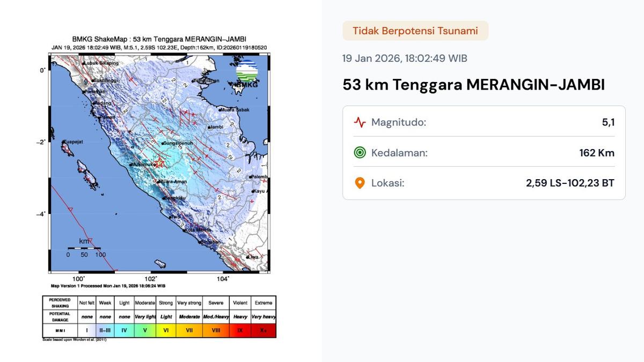
Task: Click the date 19 Jan 2026 timestamp
Action: (404, 58)
